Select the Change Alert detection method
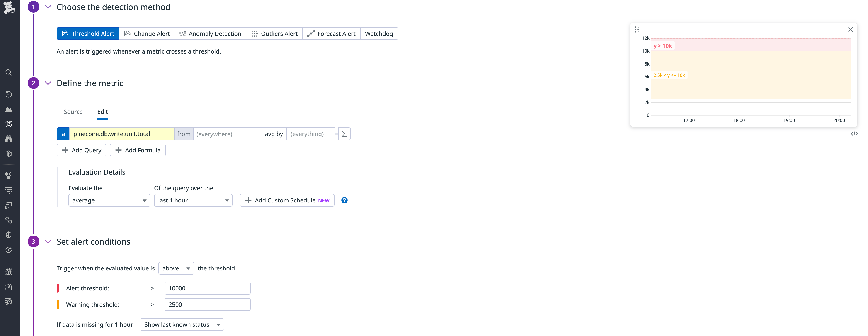Viewport: 868px width, 336px height. [x=147, y=33]
